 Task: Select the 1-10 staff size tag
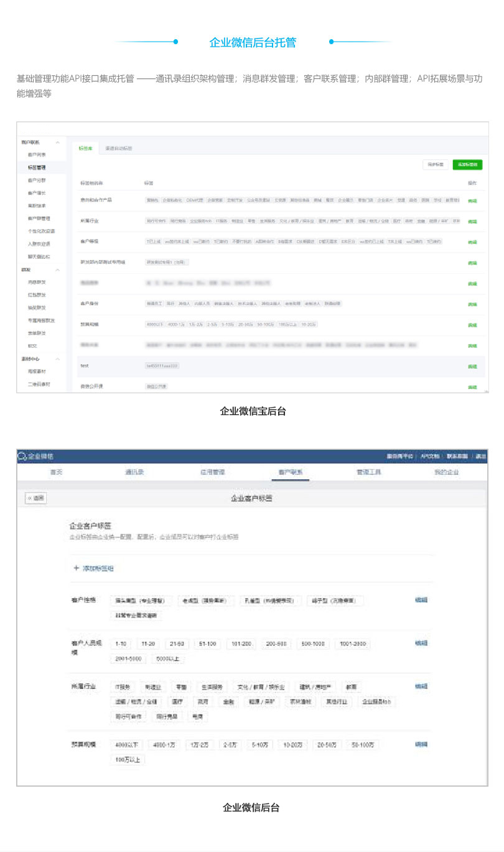coord(121,644)
